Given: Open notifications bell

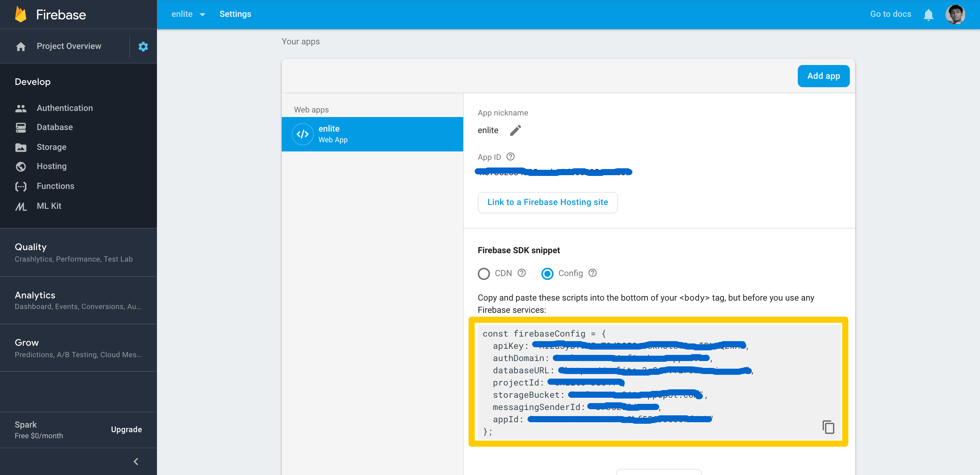Looking at the screenshot, I should pos(928,15).
